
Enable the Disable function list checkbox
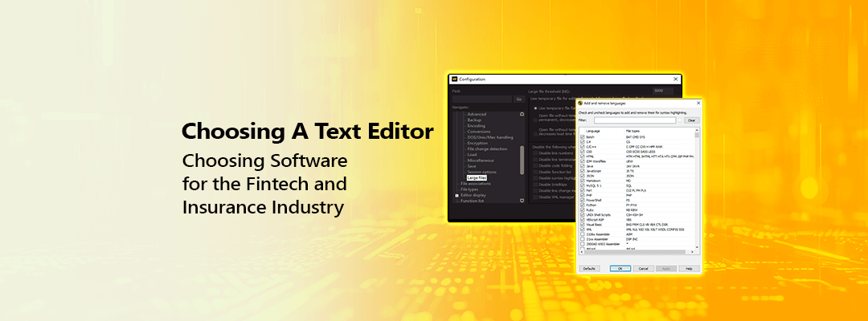point(535,172)
